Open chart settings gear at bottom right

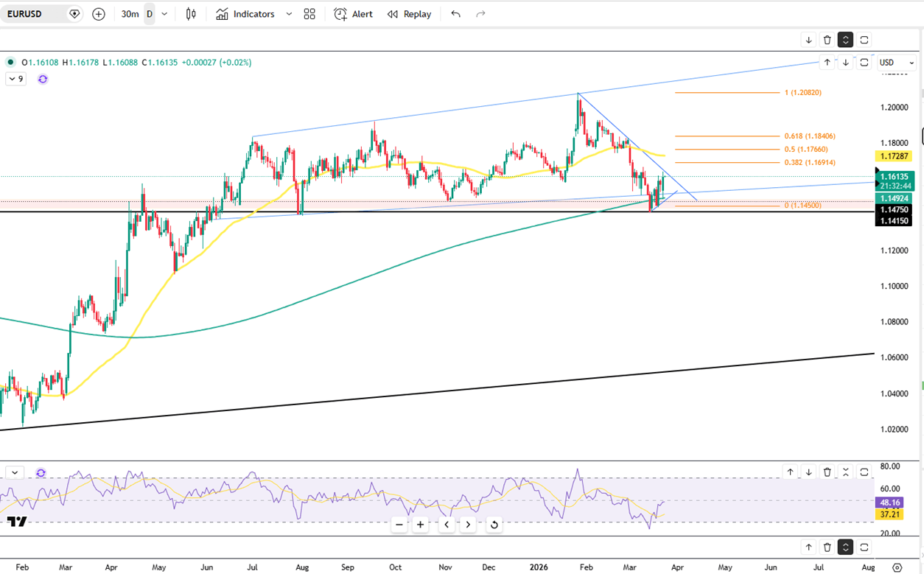coord(897,567)
